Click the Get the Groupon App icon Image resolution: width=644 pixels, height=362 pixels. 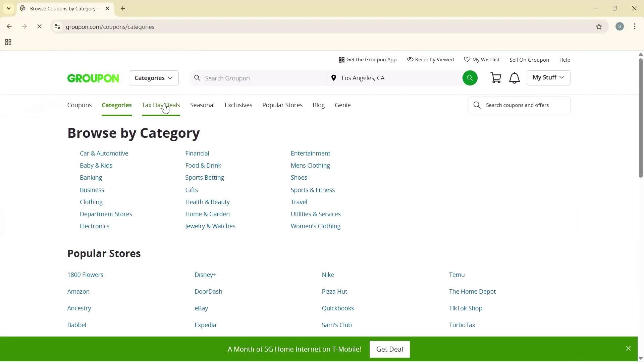coord(342,59)
